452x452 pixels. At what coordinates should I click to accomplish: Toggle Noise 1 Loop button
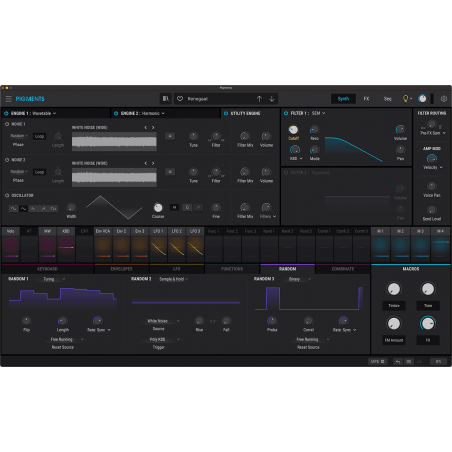click(39, 136)
